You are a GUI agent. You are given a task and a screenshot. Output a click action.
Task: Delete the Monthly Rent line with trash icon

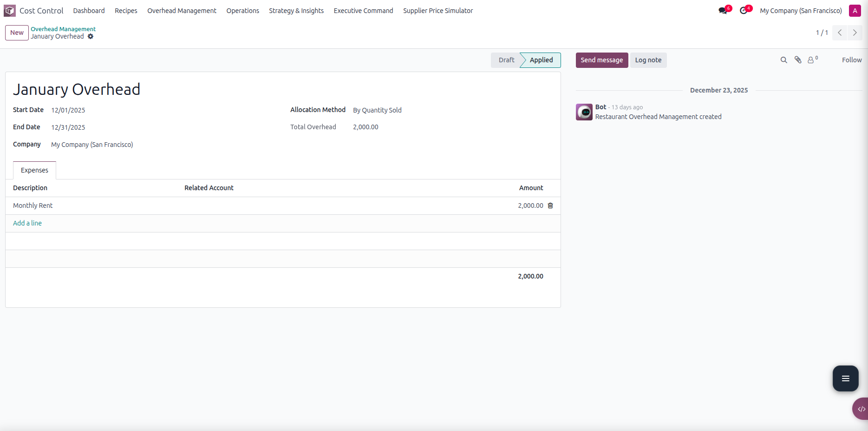point(550,206)
